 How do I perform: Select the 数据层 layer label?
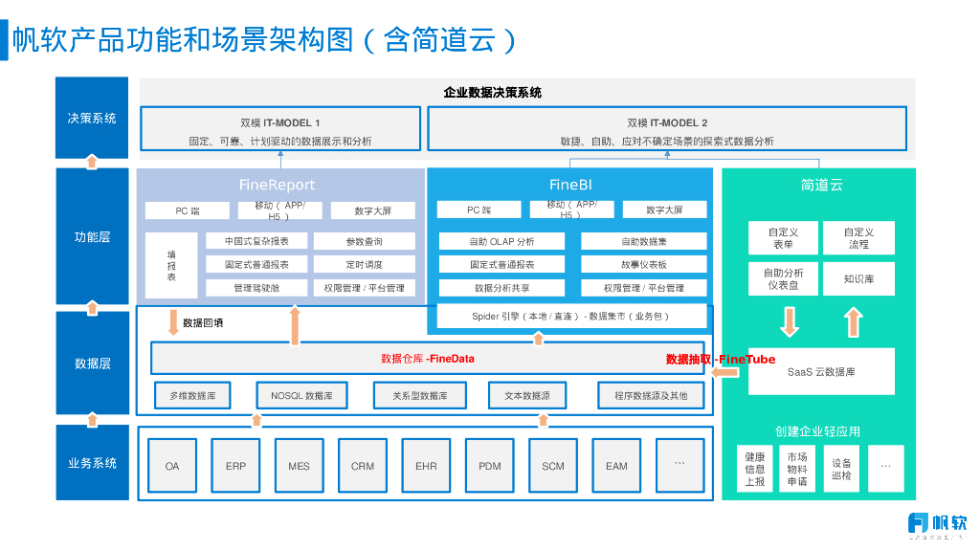pyautogui.click(x=92, y=363)
